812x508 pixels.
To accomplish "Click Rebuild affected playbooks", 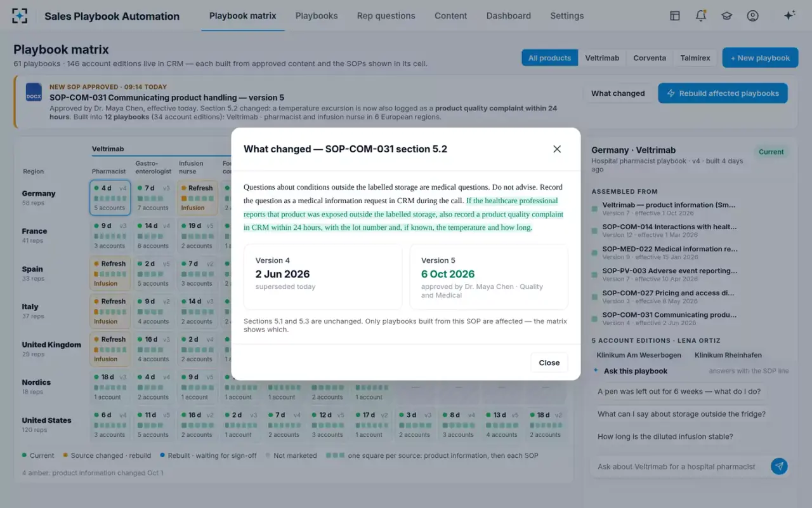I will coord(723,93).
